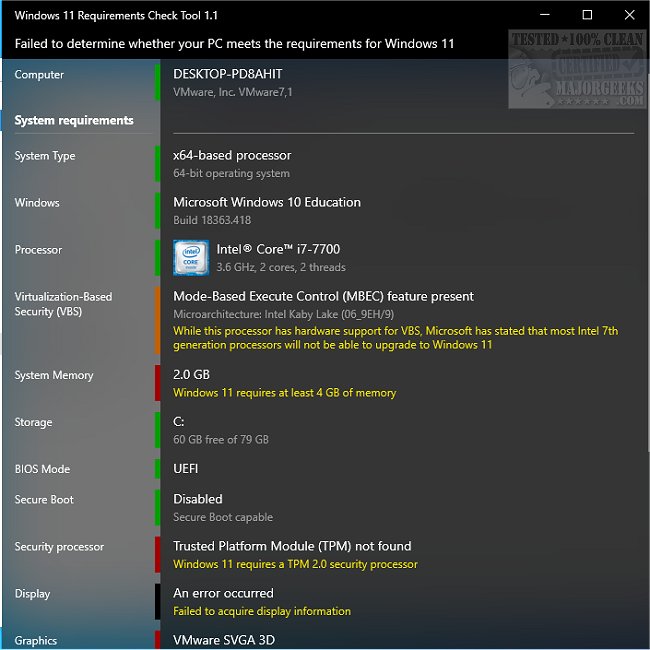Maximize the Requirements Check Tool window
Screen dimensions: 650x650
587,15
